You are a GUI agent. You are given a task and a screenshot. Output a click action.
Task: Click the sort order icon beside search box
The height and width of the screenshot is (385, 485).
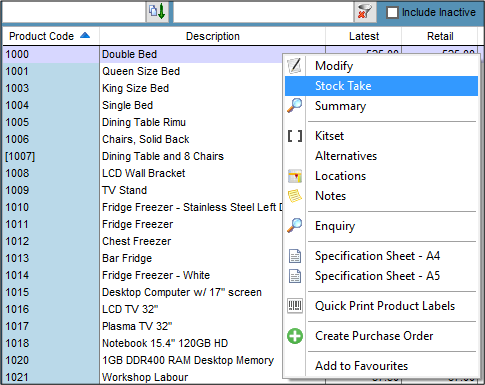[x=157, y=12]
